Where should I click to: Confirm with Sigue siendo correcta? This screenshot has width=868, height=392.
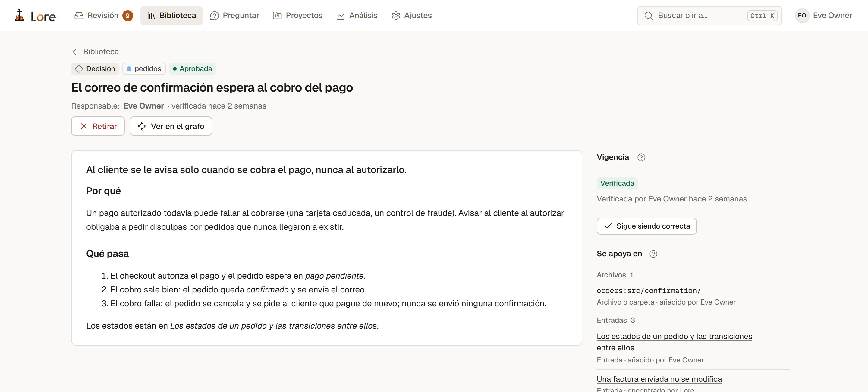pos(646,226)
